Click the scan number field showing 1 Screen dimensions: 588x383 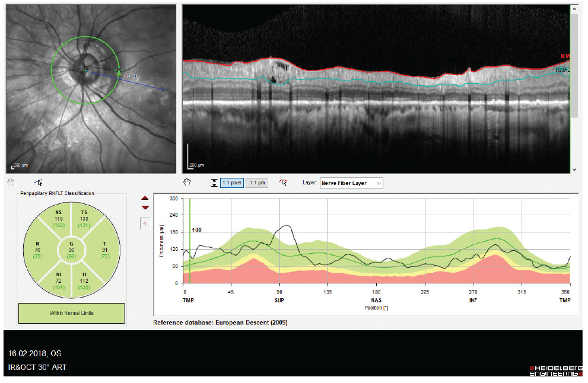(x=145, y=224)
